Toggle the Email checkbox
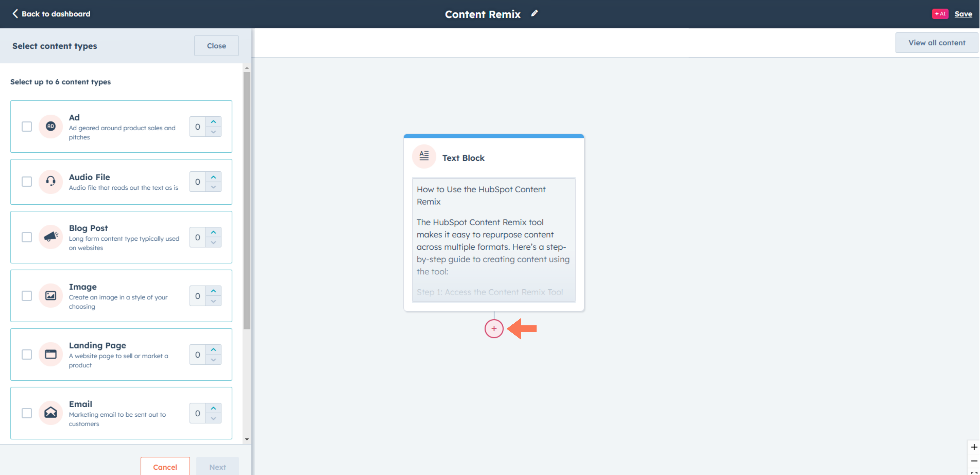The height and width of the screenshot is (475, 980). point(27,413)
